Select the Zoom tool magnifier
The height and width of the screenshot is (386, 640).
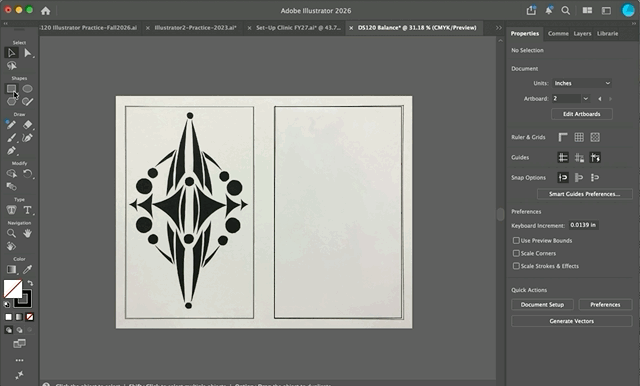tap(11, 233)
